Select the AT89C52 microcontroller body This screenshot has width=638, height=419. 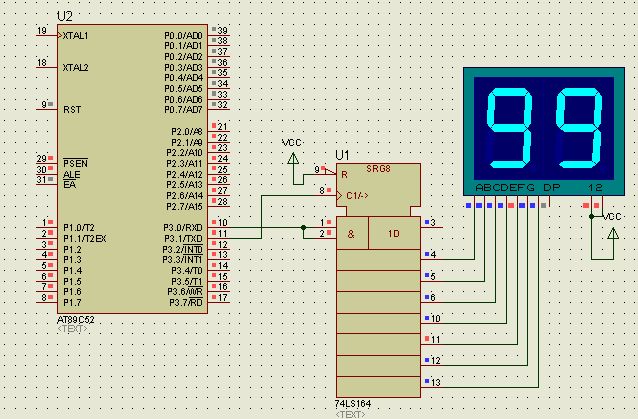click(133, 169)
